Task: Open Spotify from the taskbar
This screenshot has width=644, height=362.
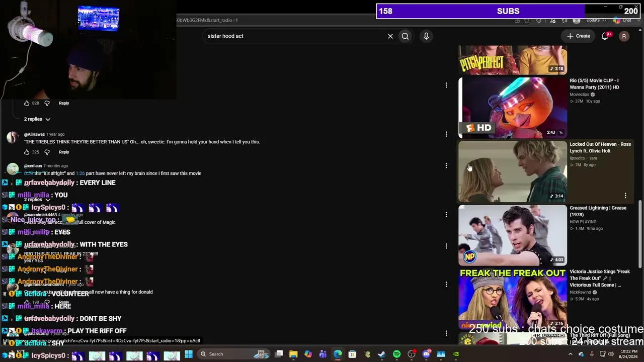Action: (396, 354)
